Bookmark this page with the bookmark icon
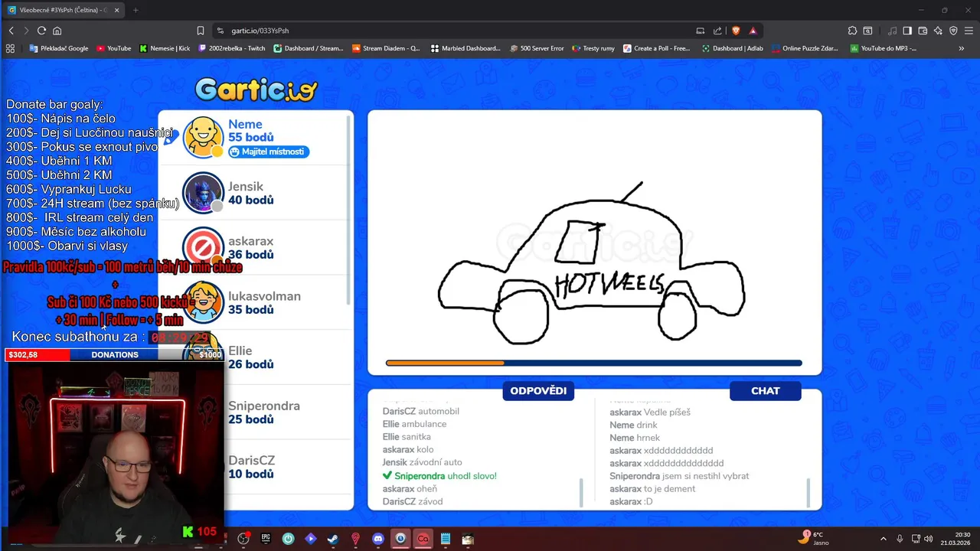Screen dimensions: 980x551 [x=201, y=31]
